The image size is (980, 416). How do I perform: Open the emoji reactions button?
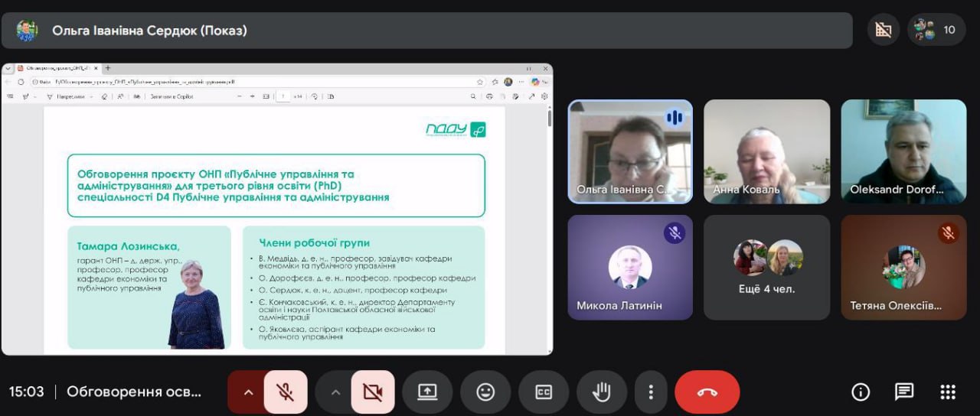click(x=485, y=392)
